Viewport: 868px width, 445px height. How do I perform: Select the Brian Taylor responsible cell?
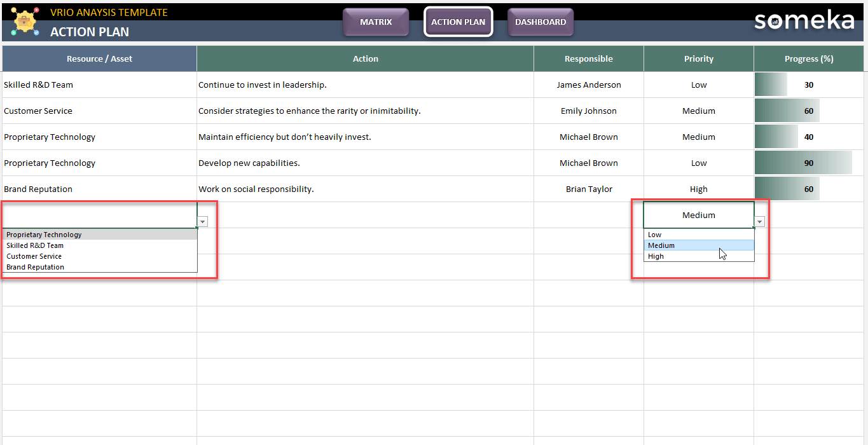click(x=588, y=189)
